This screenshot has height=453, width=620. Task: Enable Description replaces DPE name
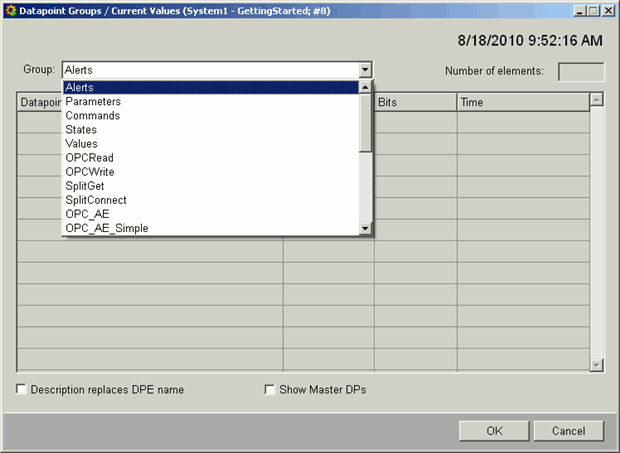(x=23, y=390)
